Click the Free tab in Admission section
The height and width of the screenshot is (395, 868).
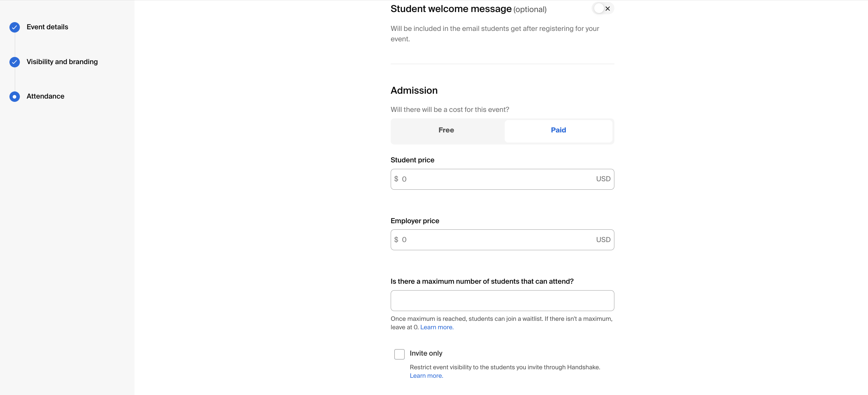pyautogui.click(x=446, y=130)
